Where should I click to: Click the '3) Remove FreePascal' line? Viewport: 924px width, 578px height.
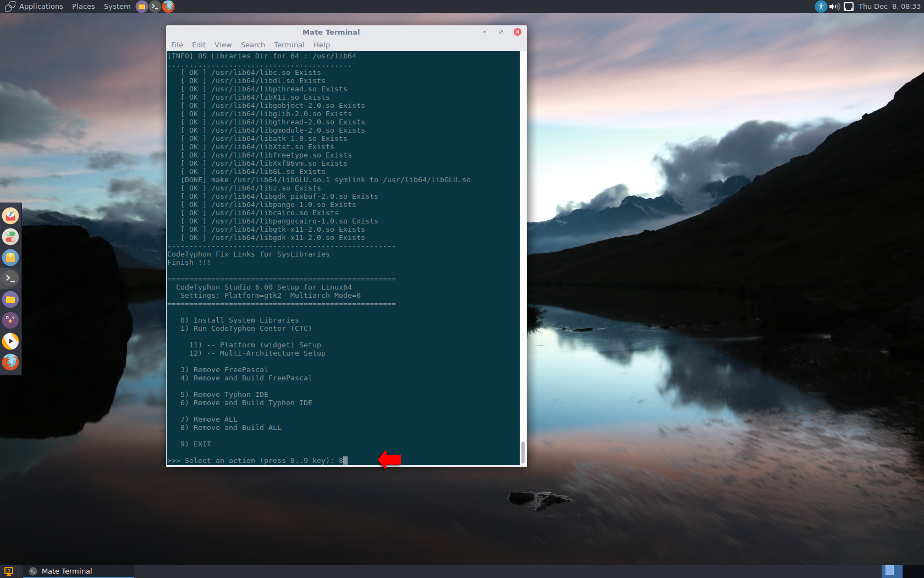(224, 370)
